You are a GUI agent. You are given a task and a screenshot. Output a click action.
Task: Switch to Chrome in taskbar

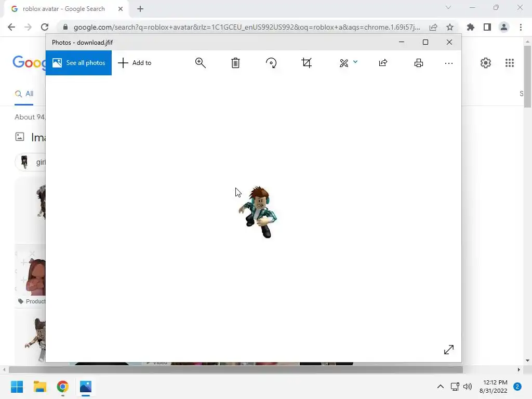(x=62, y=387)
